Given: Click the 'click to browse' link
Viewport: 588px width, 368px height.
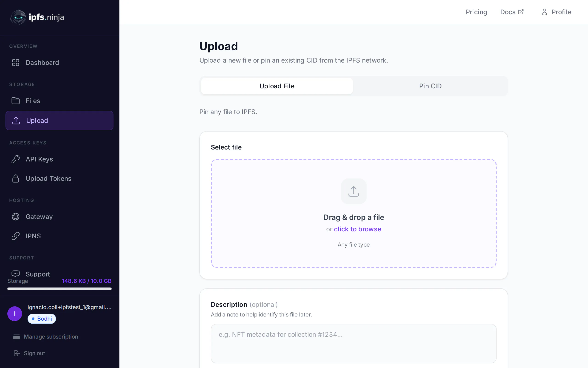Looking at the screenshot, I should point(357,229).
